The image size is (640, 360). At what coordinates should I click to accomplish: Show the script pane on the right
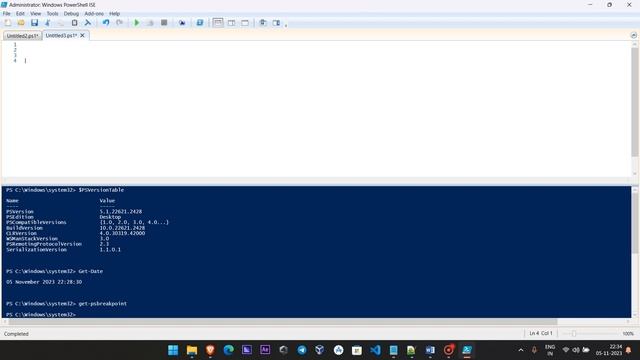[x=231, y=23]
